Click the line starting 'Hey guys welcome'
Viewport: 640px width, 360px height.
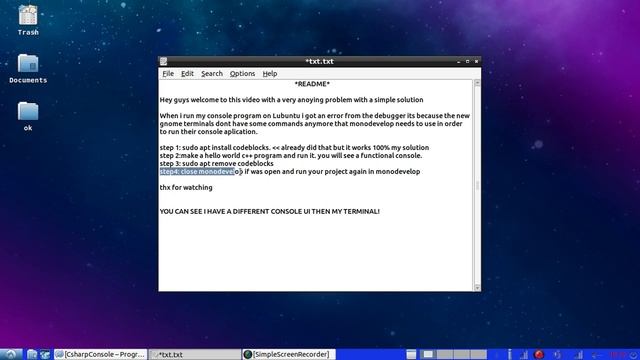(x=291, y=100)
